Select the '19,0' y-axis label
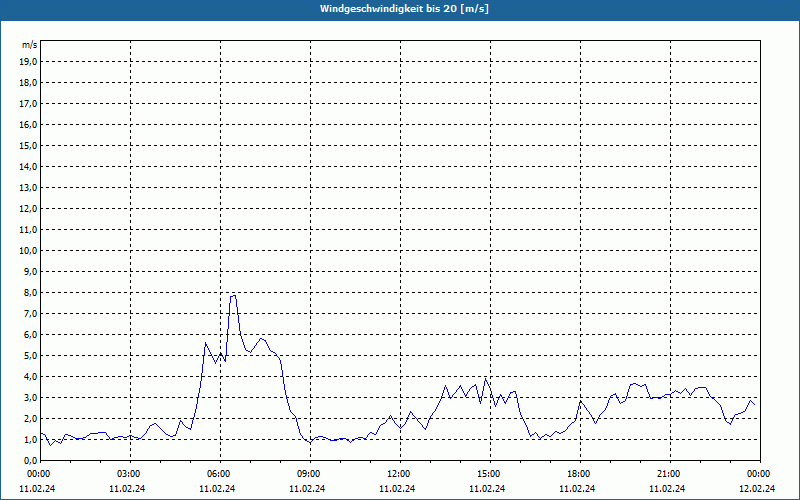800x500 pixels. [x=28, y=62]
